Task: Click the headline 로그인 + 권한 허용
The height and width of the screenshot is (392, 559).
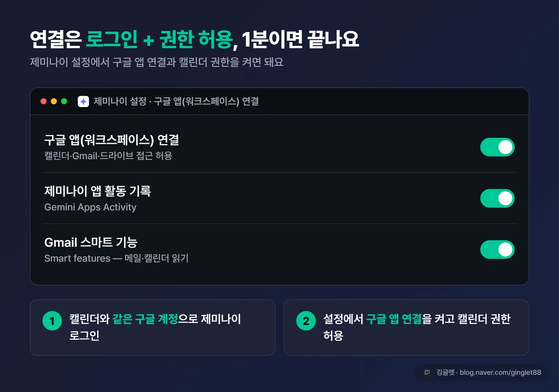Action: tap(159, 40)
